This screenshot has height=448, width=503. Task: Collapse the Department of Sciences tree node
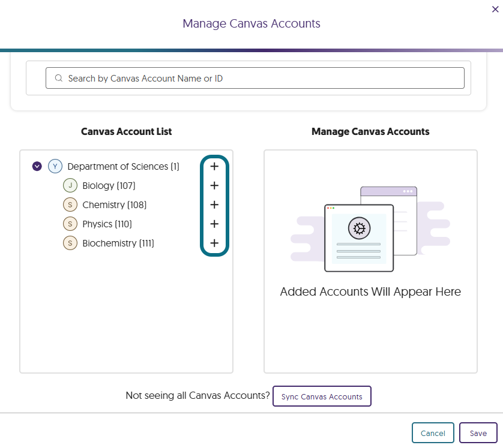click(x=37, y=166)
